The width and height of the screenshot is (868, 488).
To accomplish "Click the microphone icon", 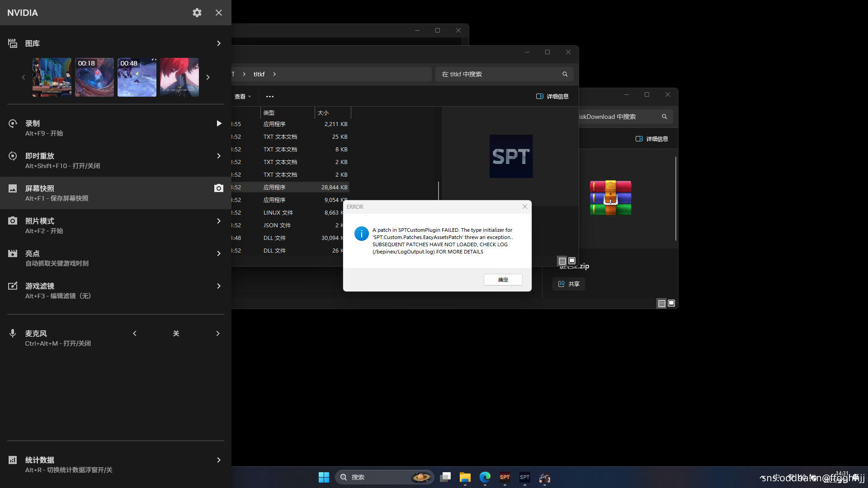I will 13,333.
